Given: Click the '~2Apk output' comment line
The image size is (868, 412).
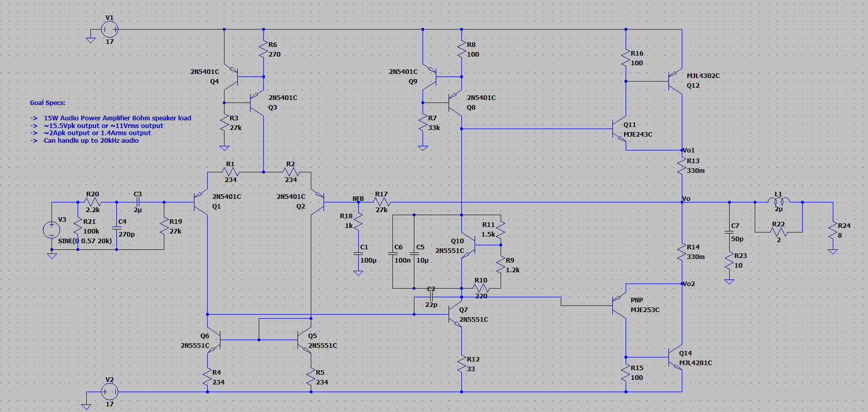Looking at the screenshot, I should click(97, 133).
